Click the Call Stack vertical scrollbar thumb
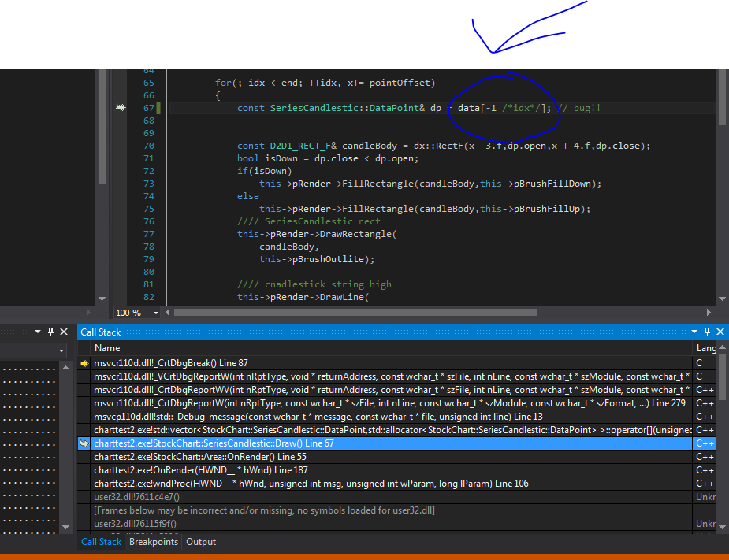729x560 pixels. coord(722,377)
